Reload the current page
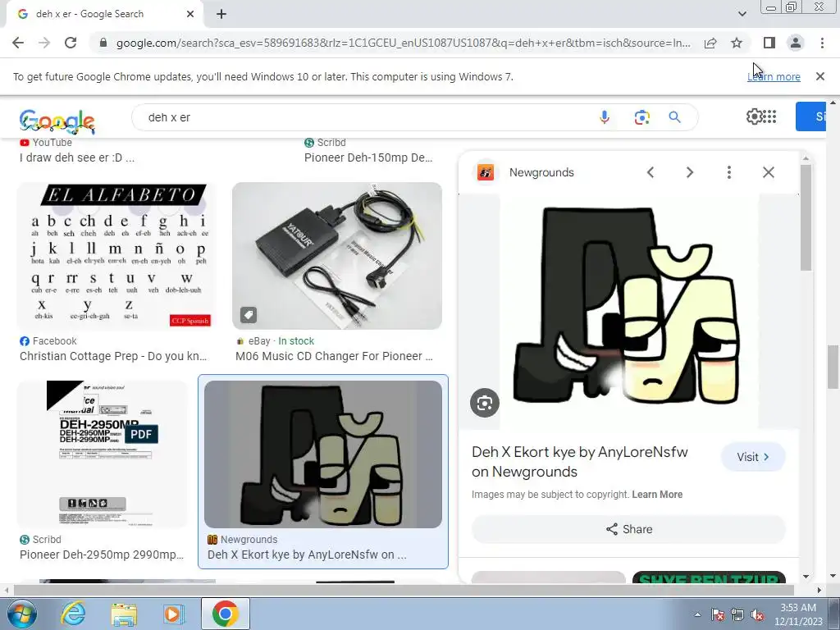 (x=71, y=43)
